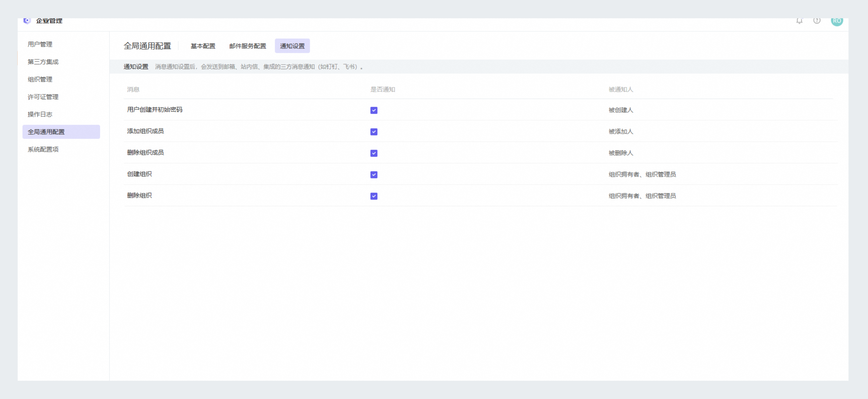
Task: Click the 是否通知 column header
Action: 382,90
